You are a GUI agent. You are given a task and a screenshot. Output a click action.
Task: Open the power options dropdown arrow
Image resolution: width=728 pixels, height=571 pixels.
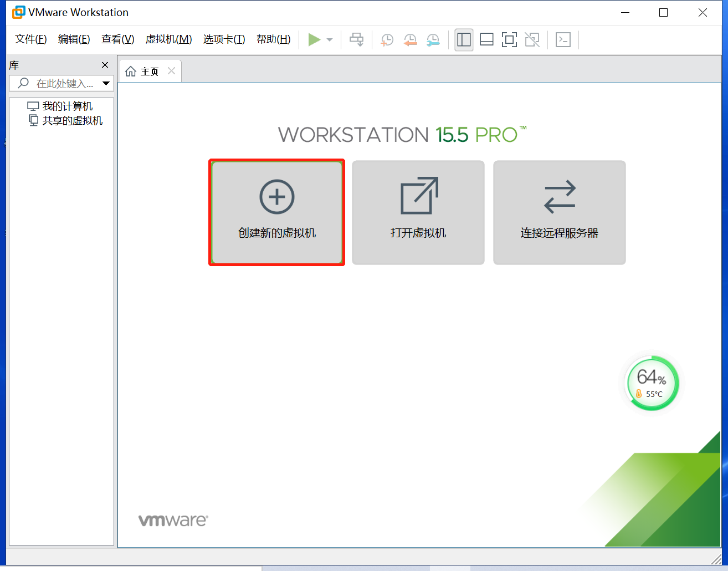[330, 40]
